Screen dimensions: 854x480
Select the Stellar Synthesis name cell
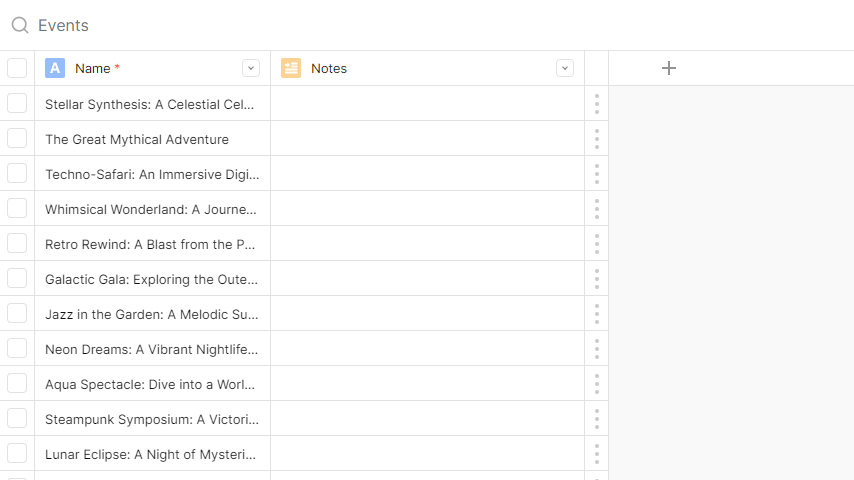pyautogui.click(x=152, y=104)
